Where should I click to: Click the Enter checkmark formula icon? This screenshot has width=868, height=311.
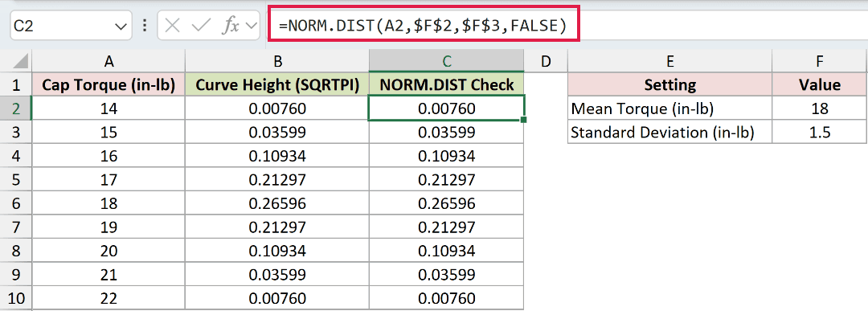tap(200, 26)
